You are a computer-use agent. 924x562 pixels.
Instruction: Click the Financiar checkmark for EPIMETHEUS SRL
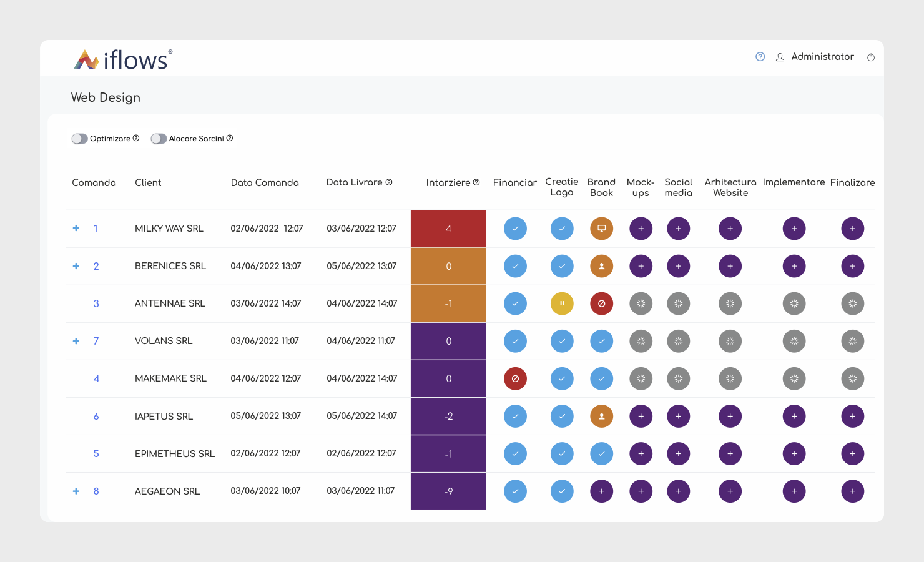515,453
